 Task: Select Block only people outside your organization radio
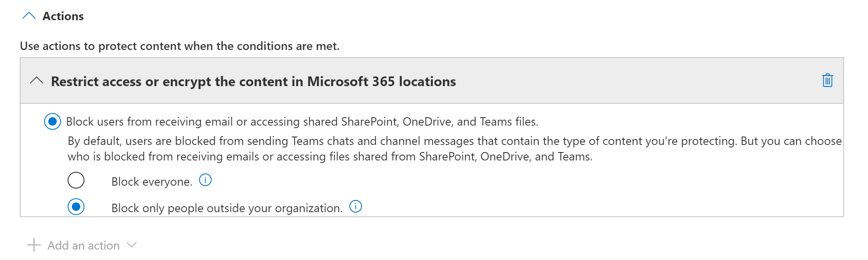[76, 207]
